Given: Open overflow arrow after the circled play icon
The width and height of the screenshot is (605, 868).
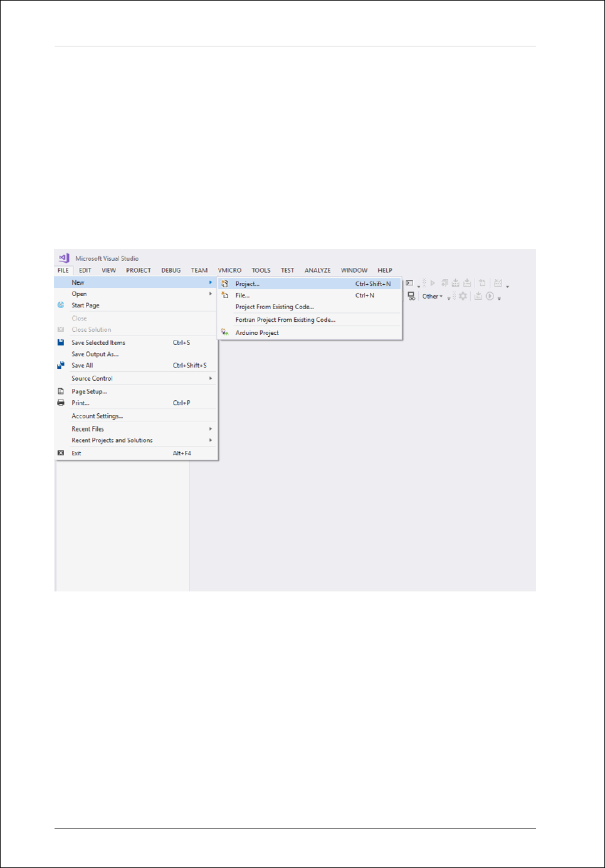Looking at the screenshot, I should [x=499, y=299].
